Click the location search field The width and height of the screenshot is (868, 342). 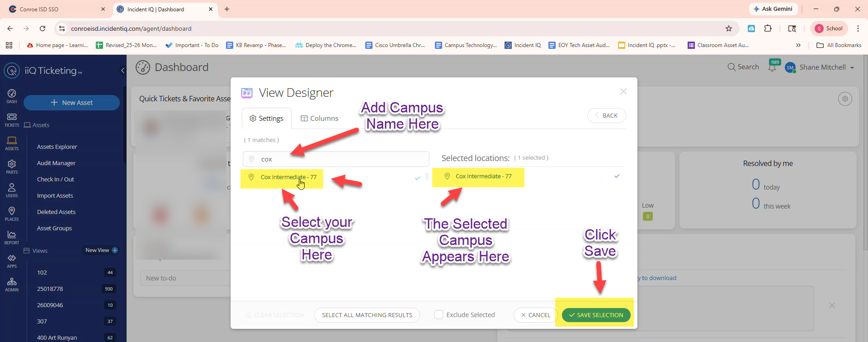[x=336, y=159]
